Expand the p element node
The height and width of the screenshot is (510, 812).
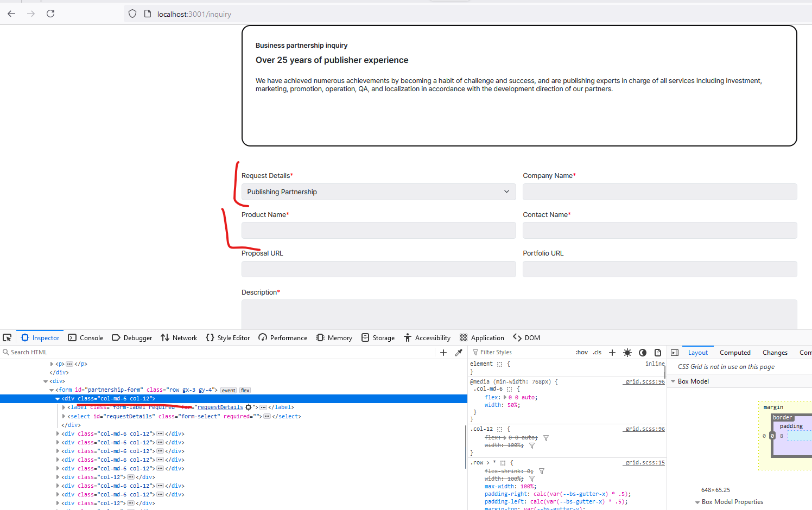point(52,364)
